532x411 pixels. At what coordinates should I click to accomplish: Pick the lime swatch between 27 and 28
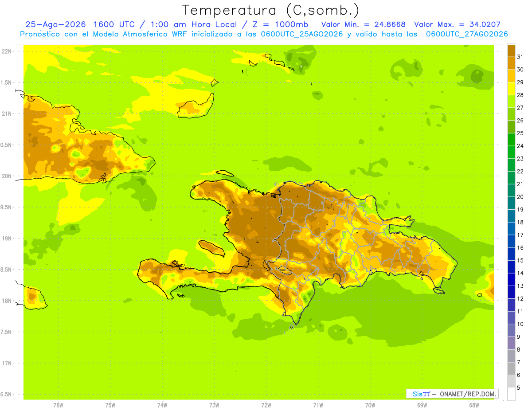511,101
